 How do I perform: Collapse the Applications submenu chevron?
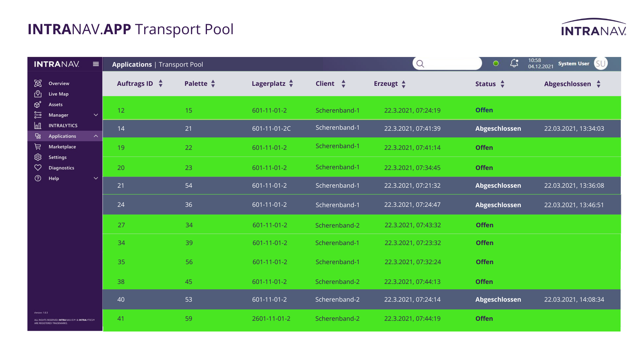pyautogui.click(x=96, y=136)
